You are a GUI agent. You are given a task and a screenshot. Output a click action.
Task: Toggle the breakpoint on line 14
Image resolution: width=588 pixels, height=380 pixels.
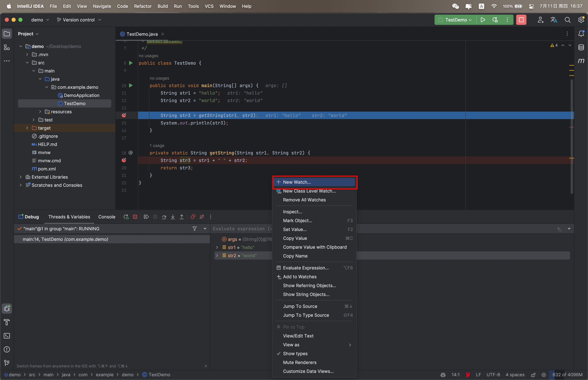[x=124, y=115]
